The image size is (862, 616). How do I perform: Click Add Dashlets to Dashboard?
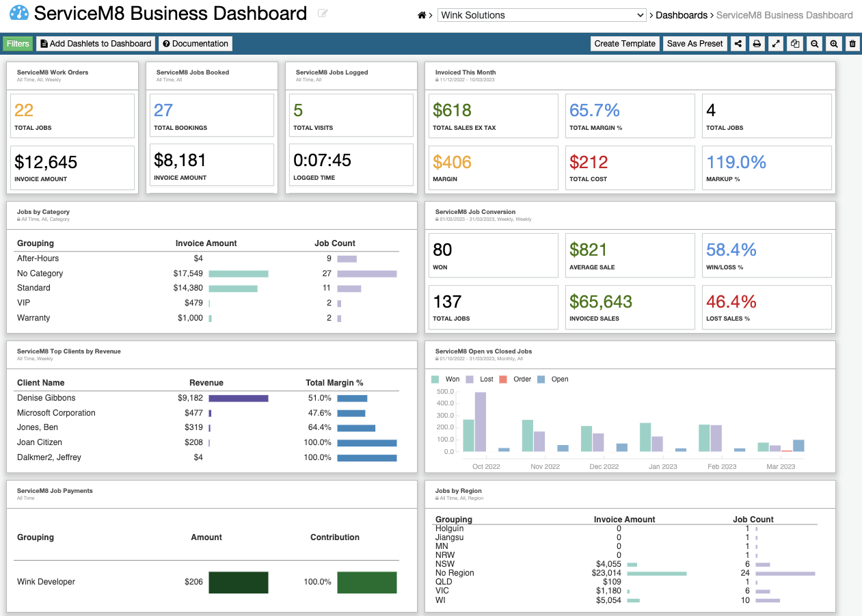pyautogui.click(x=95, y=43)
